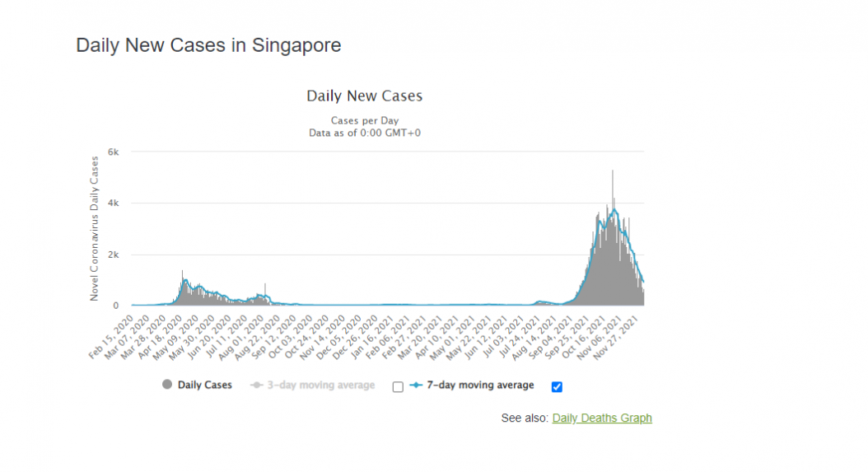Click the Data as of 0:00 GMT+0 subtitle
868x472 pixels.
tap(364, 133)
